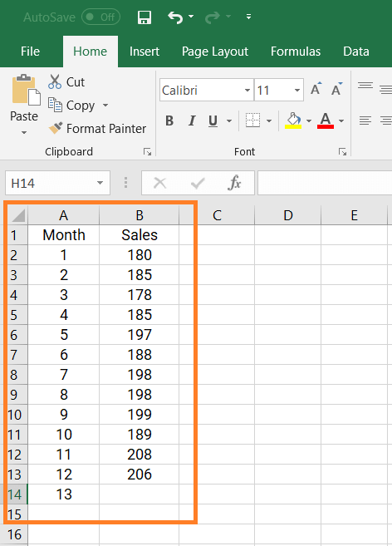Select column A header
392x546 pixels.
click(64, 215)
